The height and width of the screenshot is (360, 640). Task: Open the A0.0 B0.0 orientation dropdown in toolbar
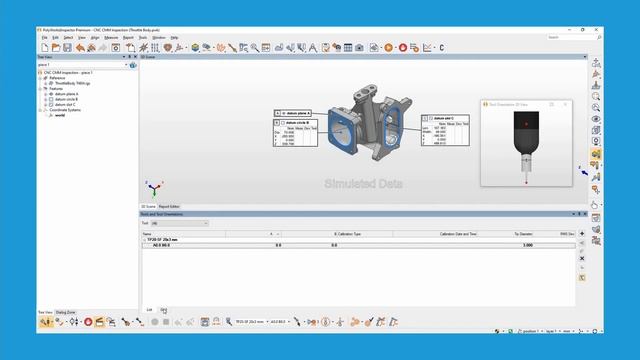click(x=289, y=322)
